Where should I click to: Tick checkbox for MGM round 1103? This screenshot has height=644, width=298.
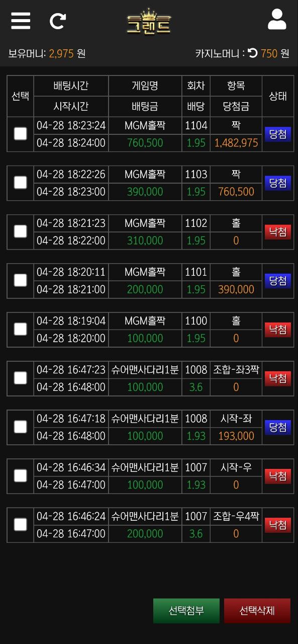click(20, 182)
